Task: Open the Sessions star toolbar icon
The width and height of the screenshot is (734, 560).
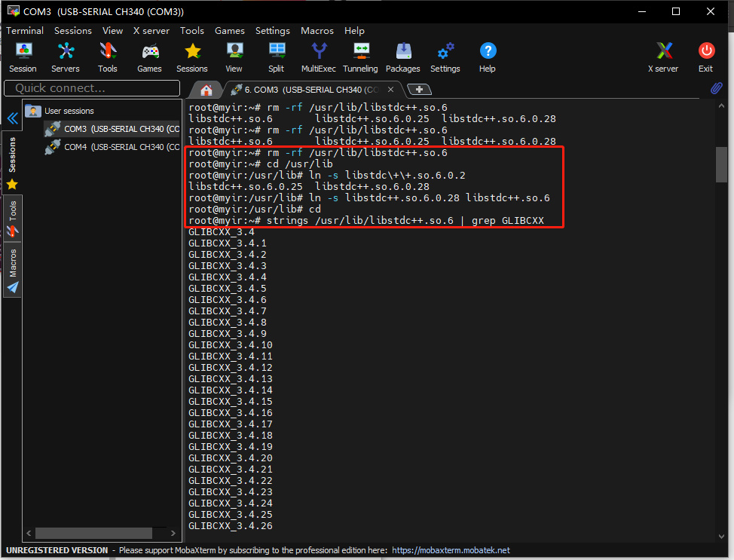Action: 192,57
